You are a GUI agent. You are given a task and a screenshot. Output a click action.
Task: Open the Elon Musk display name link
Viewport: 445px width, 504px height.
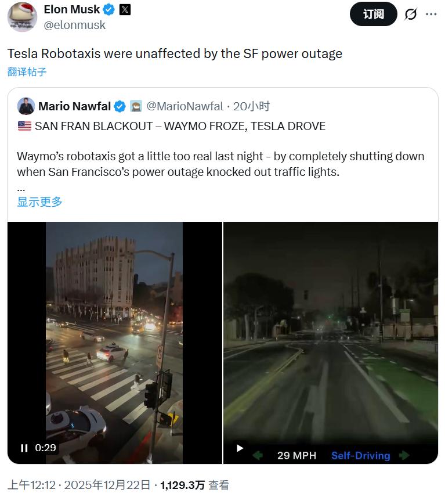click(x=71, y=9)
